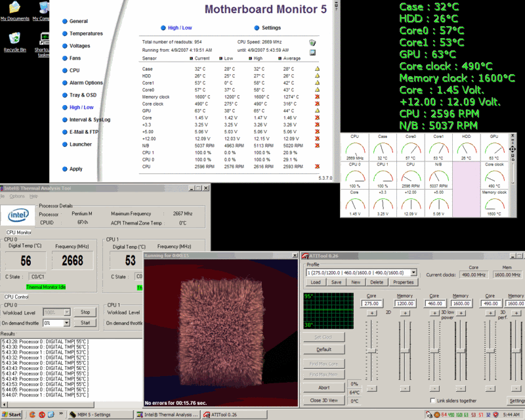Open the ATITool Profile dropdown
This screenshot has height=420, width=525.
coord(414,272)
